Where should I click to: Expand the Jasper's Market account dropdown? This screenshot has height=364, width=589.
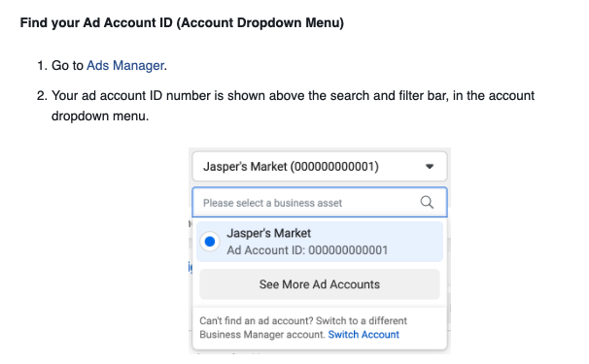320,166
